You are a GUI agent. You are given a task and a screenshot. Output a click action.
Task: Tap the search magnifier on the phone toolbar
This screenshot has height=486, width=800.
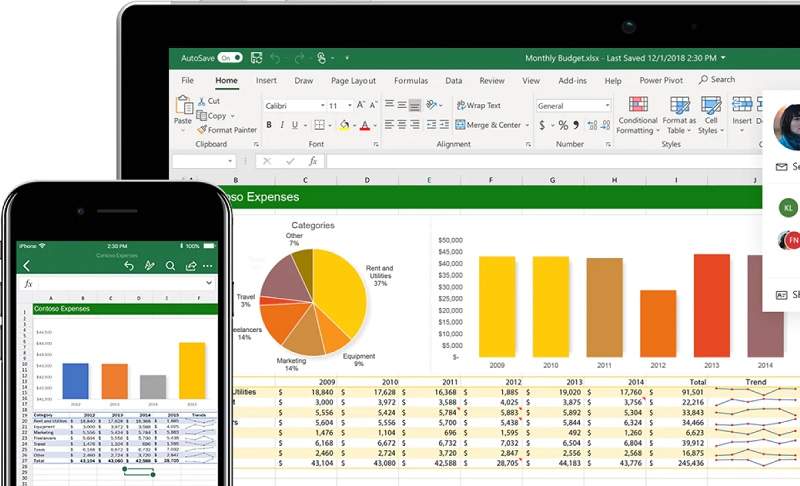pos(170,266)
